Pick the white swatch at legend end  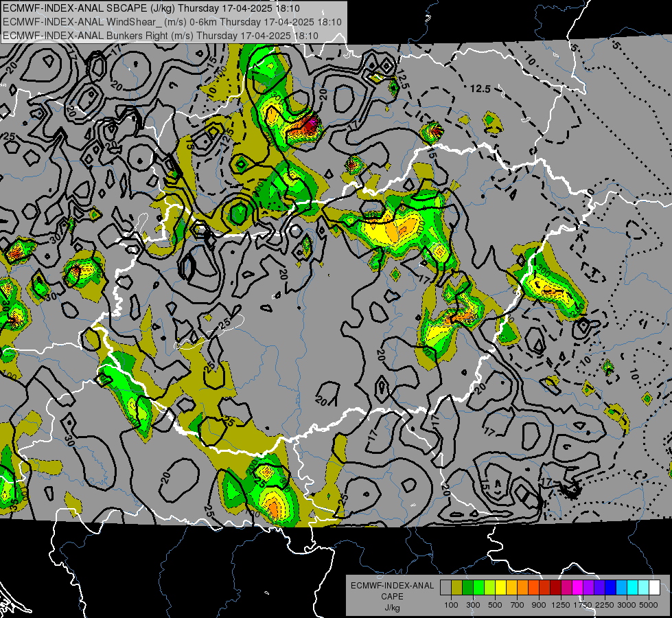(x=654, y=588)
